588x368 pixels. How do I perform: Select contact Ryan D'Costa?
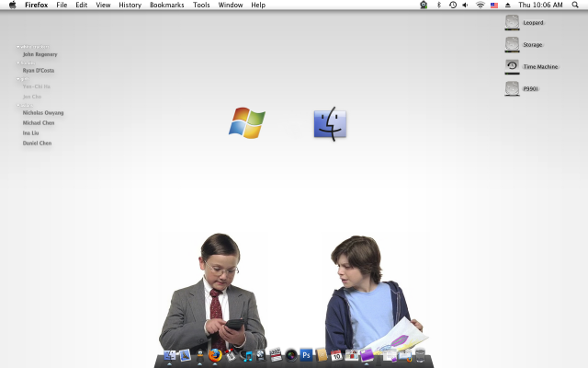click(39, 71)
